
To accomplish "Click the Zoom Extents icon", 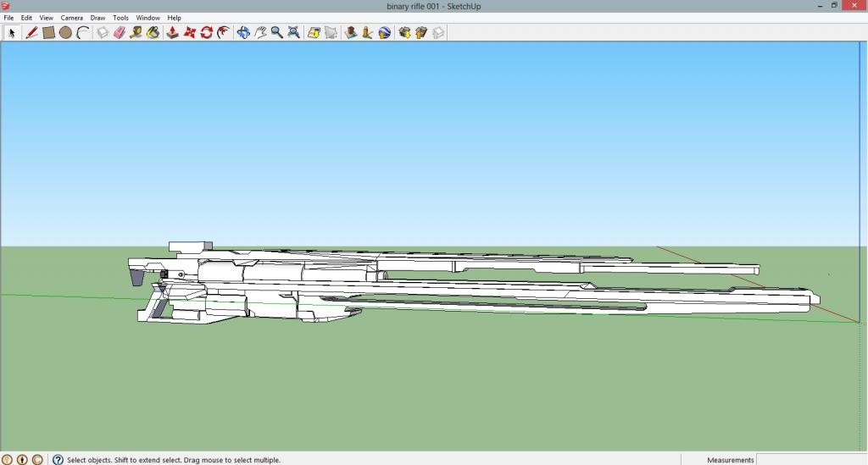I will pos(293,33).
